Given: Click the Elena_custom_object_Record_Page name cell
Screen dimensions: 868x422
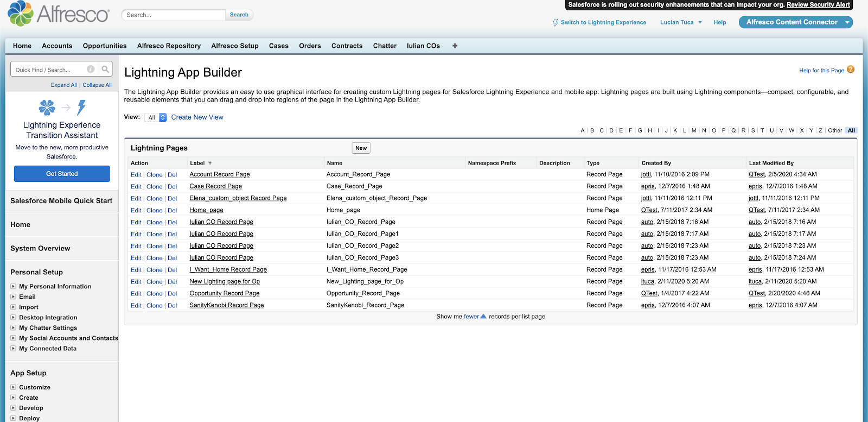Looking at the screenshot, I should (x=376, y=198).
